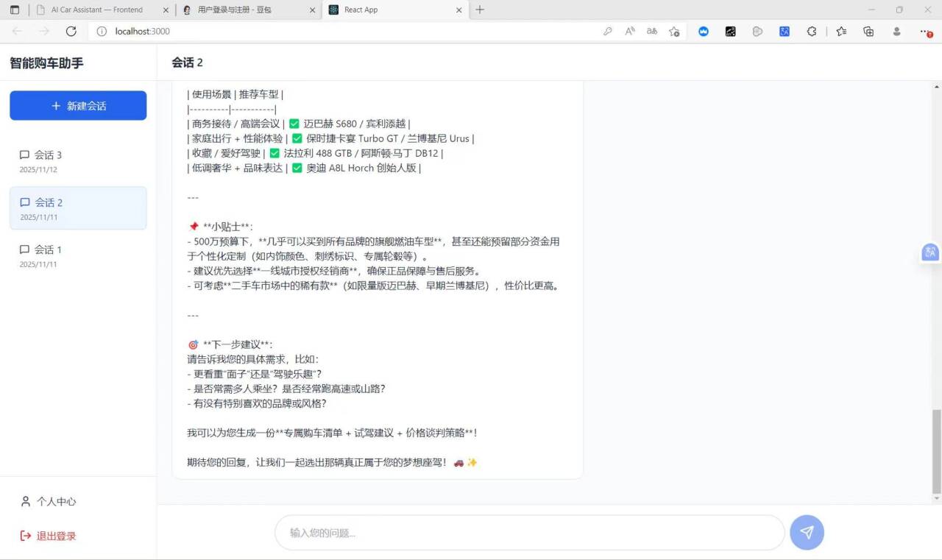This screenshot has width=942, height=560.
Task: Click the 智能购车助手 app title
Action: pos(46,63)
